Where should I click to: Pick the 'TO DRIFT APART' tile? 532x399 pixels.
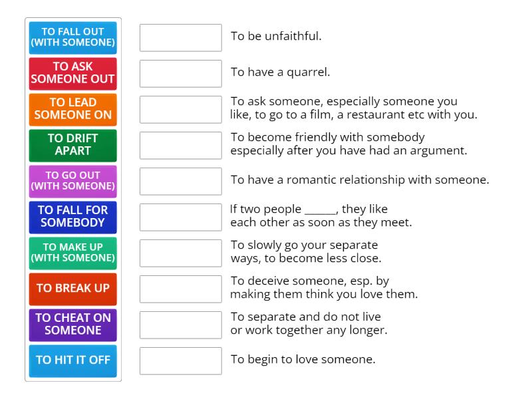coord(72,145)
